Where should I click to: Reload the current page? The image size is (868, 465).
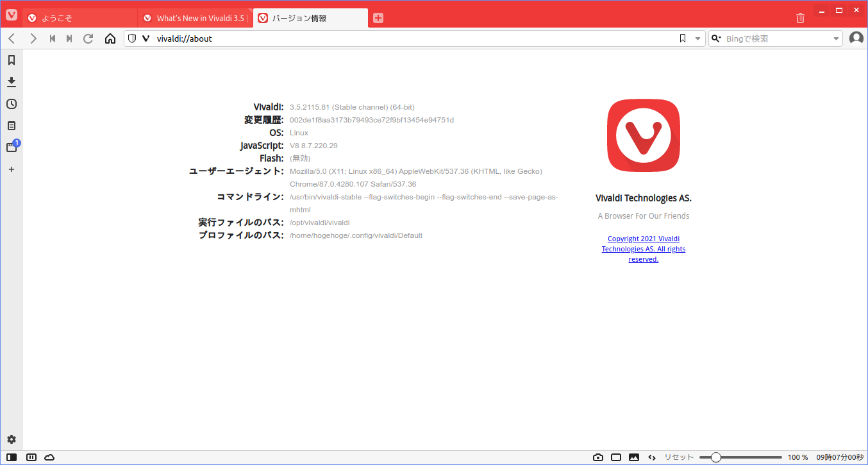[88, 38]
